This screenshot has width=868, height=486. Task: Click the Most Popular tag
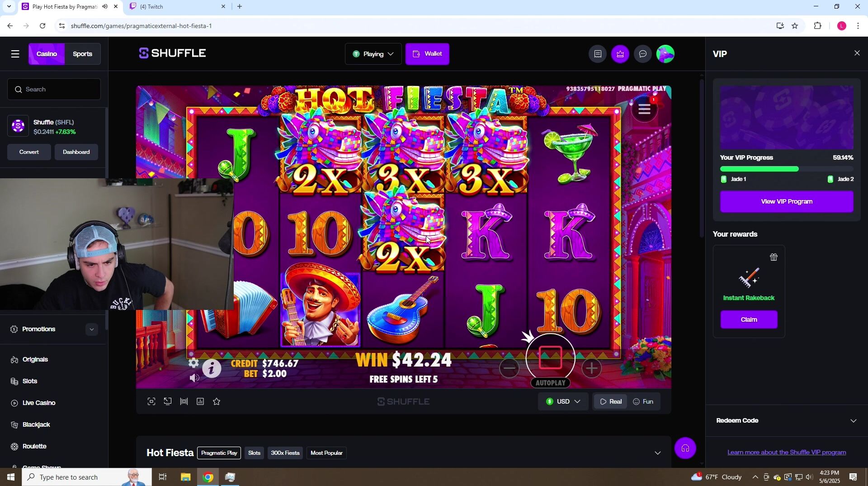[x=326, y=453]
